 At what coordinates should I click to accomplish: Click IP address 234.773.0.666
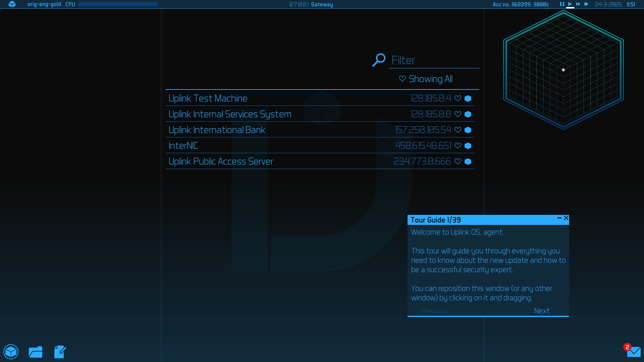click(x=422, y=161)
